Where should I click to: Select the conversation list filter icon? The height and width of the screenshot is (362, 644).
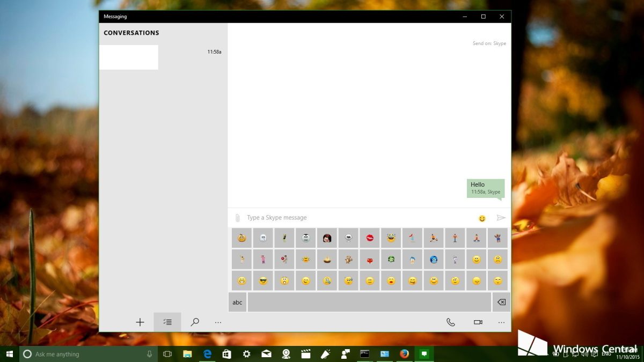167,322
